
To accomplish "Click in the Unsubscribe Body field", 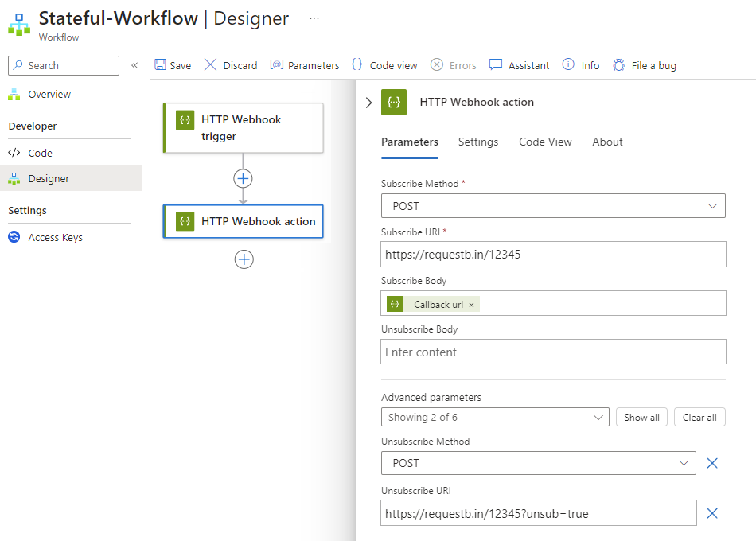I will click(553, 352).
